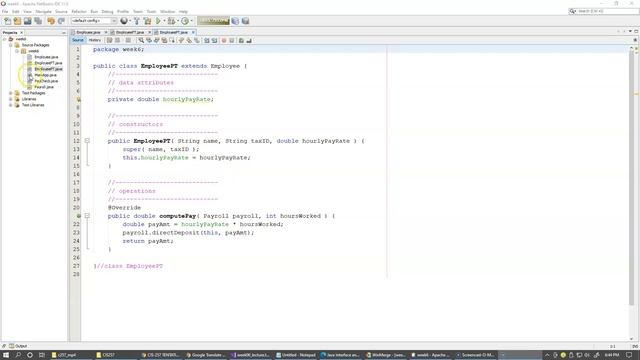
Task: Click the New Project toolbar icon
Action: pos(17,21)
